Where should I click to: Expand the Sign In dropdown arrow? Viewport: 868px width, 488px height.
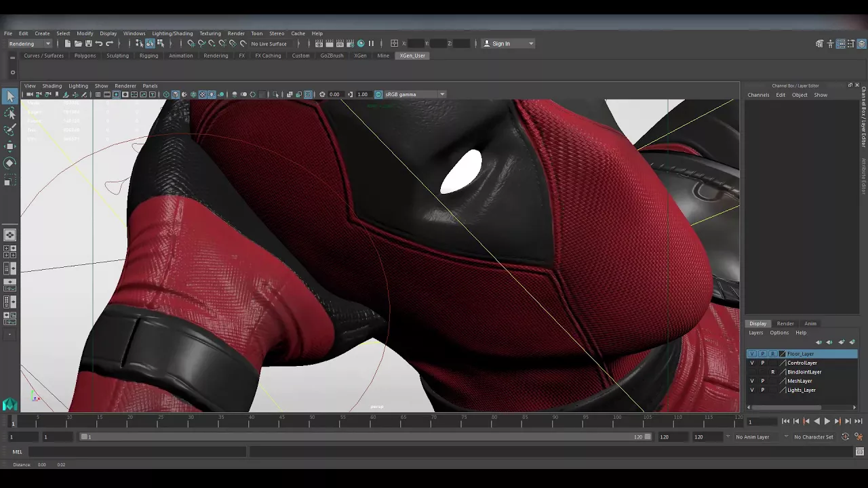[531, 43]
